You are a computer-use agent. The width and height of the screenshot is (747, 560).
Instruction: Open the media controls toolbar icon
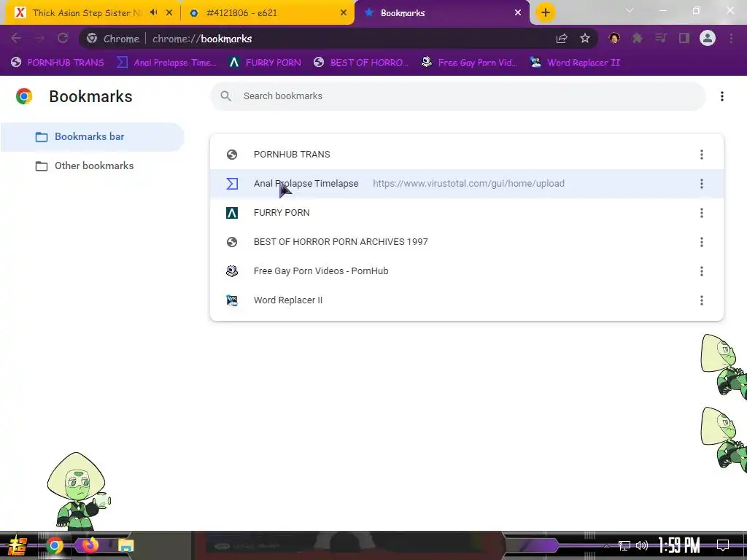click(661, 38)
